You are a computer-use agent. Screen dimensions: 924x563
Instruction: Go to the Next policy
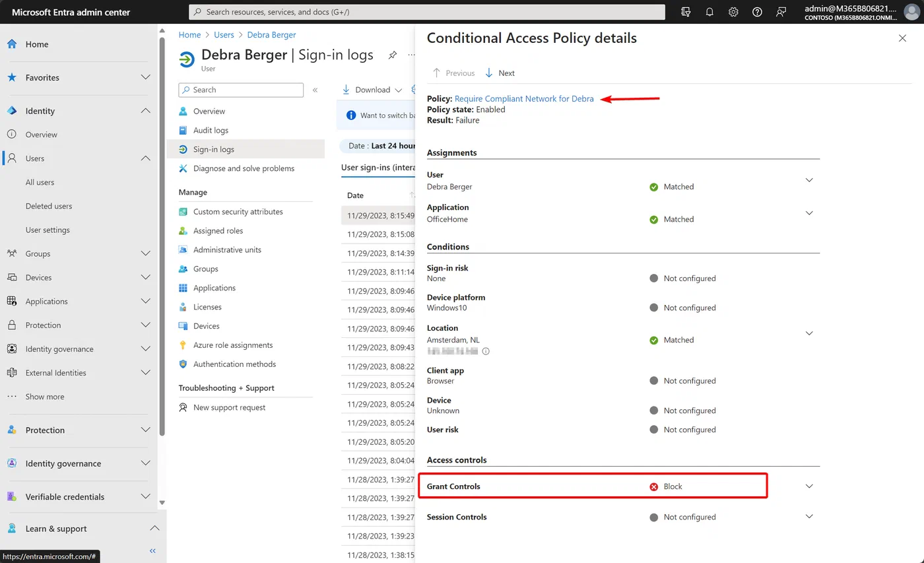point(500,73)
